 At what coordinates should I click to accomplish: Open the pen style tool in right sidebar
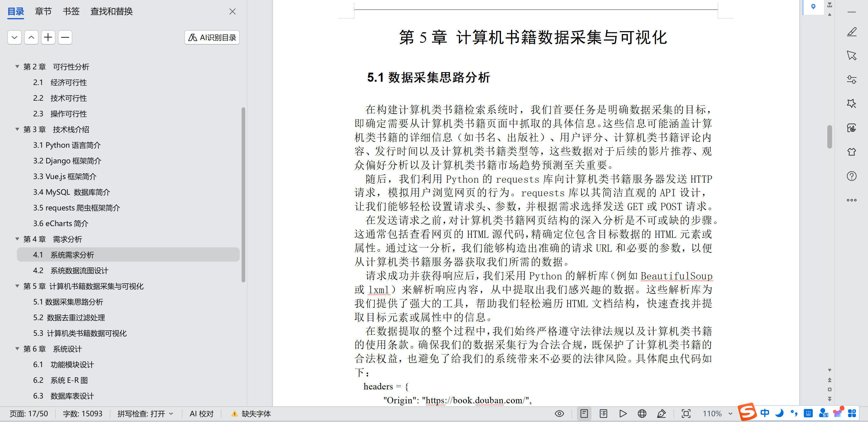click(x=851, y=32)
